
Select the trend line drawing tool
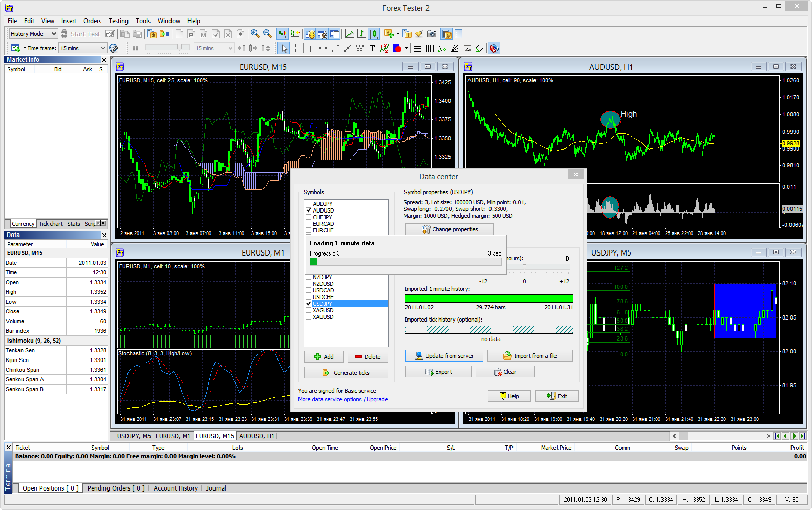(x=335, y=48)
